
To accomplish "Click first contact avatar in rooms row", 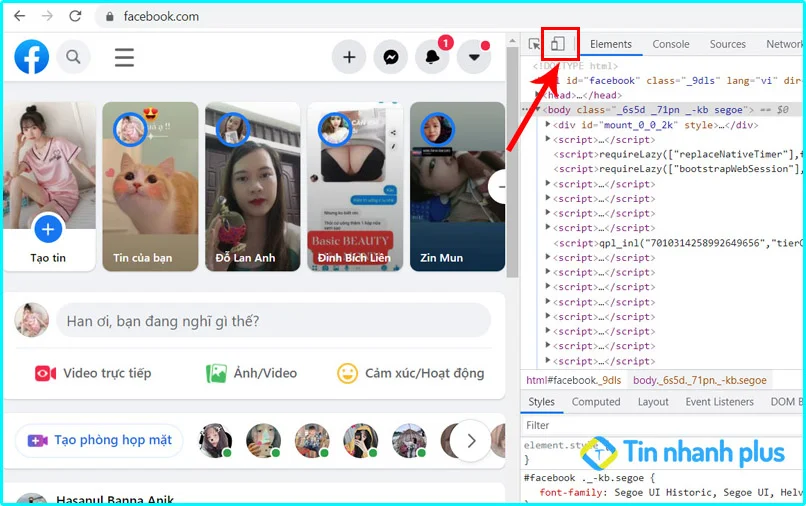I will pos(215,441).
